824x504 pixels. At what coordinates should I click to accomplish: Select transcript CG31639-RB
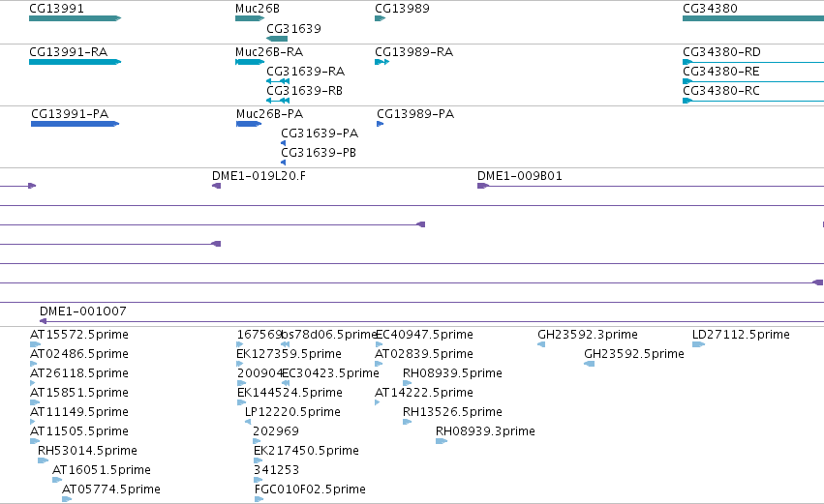click(278, 101)
